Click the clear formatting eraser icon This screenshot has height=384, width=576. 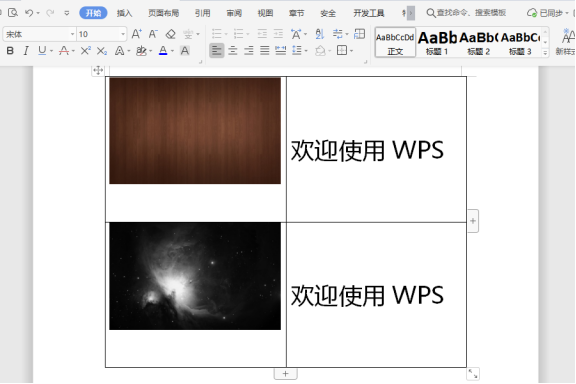click(170, 34)
